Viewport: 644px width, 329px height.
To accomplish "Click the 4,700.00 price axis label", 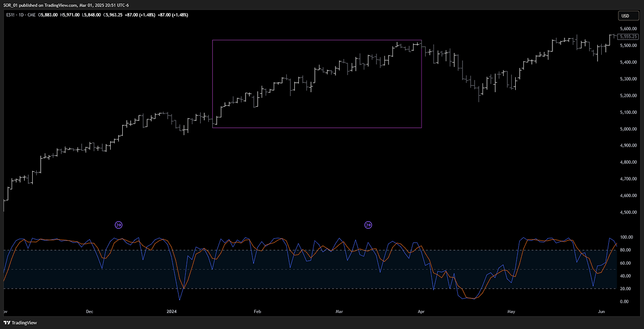I will pos(629,179).
